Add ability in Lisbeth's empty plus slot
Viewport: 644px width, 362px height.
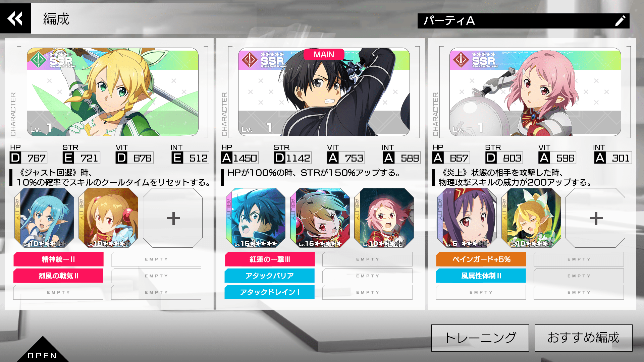596,218
